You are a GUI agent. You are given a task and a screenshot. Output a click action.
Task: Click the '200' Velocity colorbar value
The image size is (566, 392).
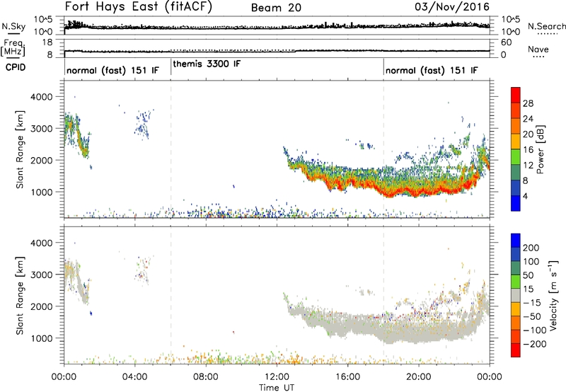pyautogui.click(x=531, y=248)
